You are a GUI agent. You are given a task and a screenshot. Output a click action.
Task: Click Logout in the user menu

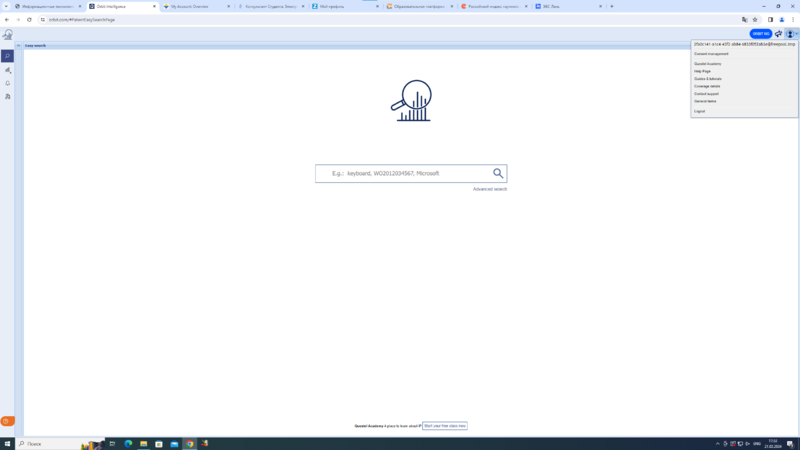point(699,111)
